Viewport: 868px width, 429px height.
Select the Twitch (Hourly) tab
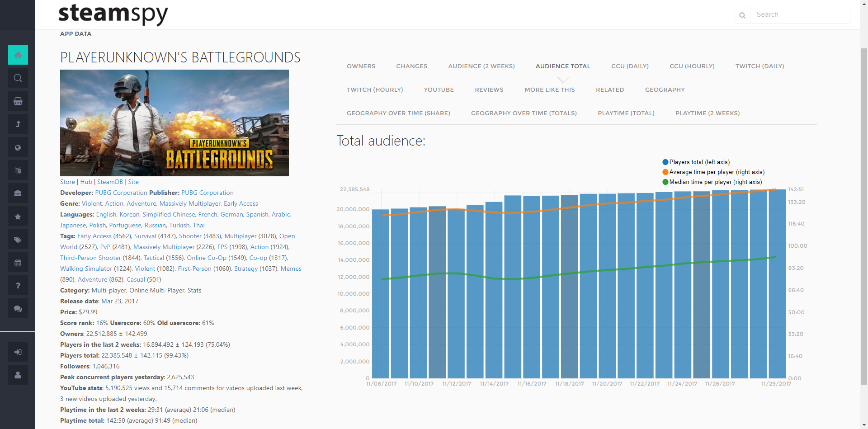(x=375, y=90)
